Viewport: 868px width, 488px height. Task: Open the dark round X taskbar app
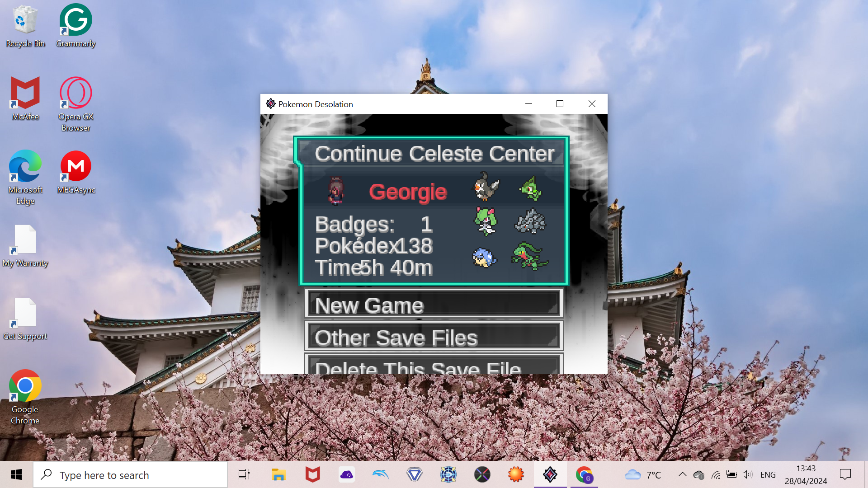point(482,474)
